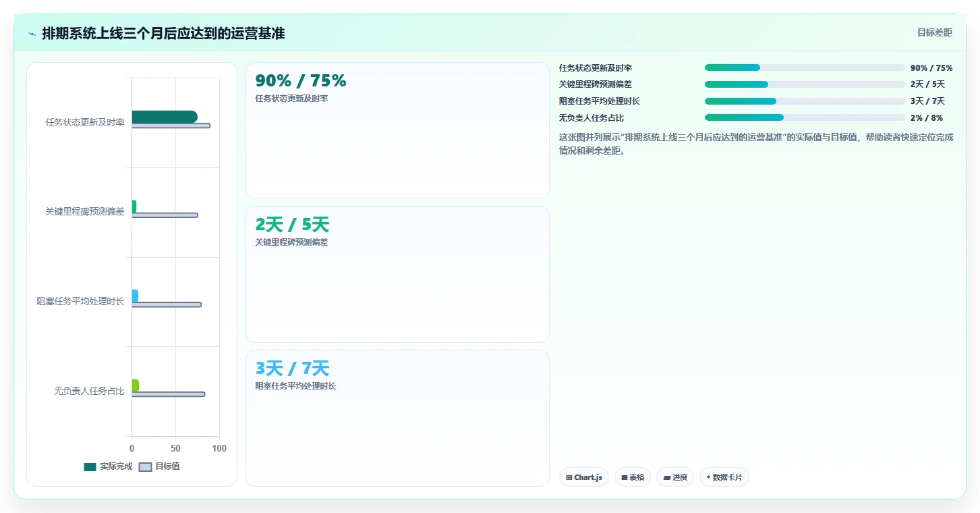
Task: Toggle the 实际完成 legend swatch
Action: [x=90, y=467]
